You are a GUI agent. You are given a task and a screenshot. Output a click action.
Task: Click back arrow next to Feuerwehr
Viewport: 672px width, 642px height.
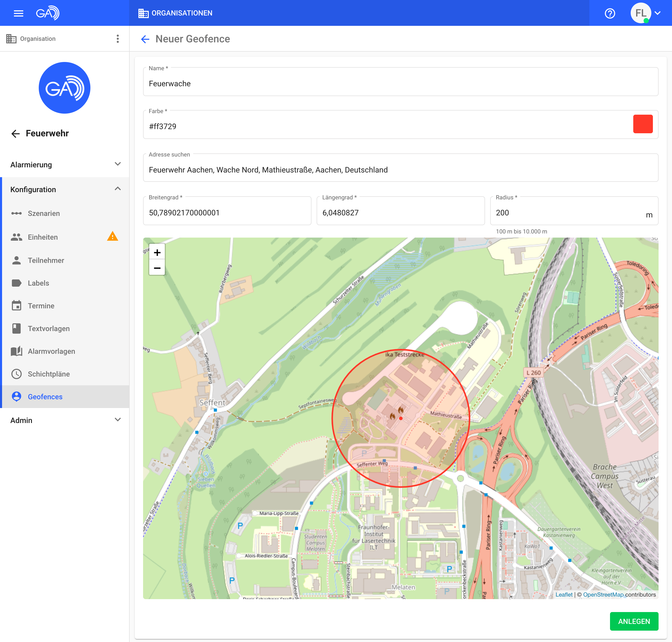[x=15, y=134]
